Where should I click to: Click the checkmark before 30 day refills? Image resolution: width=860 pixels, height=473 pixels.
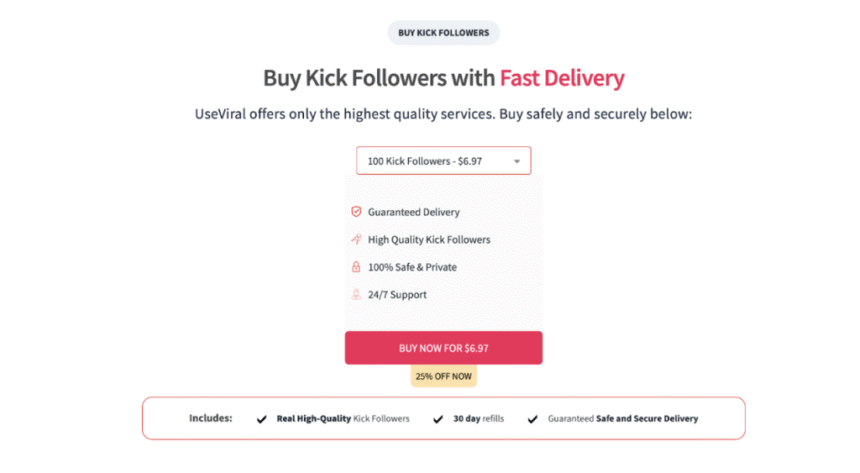point(437,419)
